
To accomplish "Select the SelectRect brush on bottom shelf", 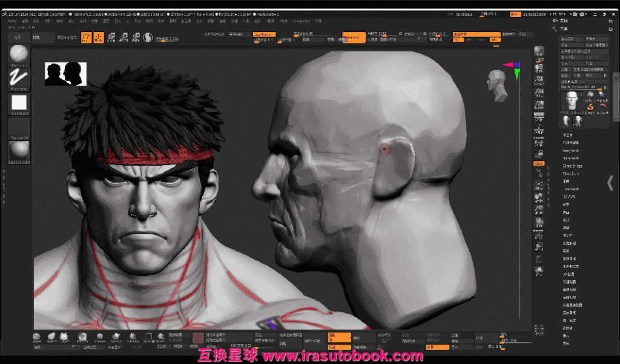I will [149, 337].
